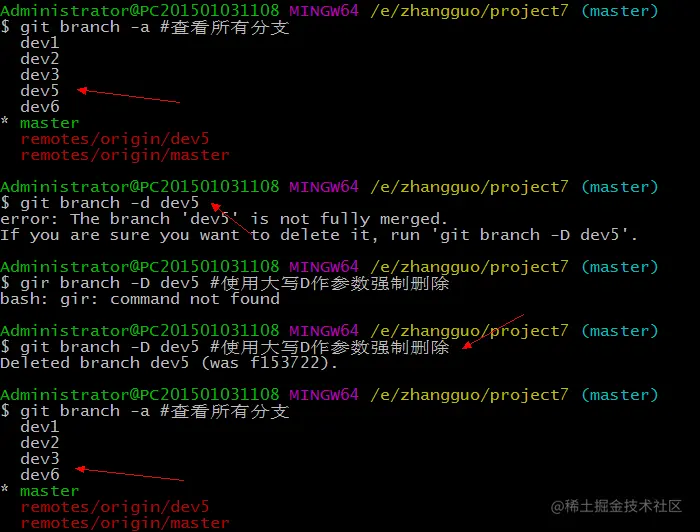Image resolution: width=700 pixels, height=532 pixels.
Task: Click the 'dev6' row directly below the local 'dev5' row
Action: (40, 107)
